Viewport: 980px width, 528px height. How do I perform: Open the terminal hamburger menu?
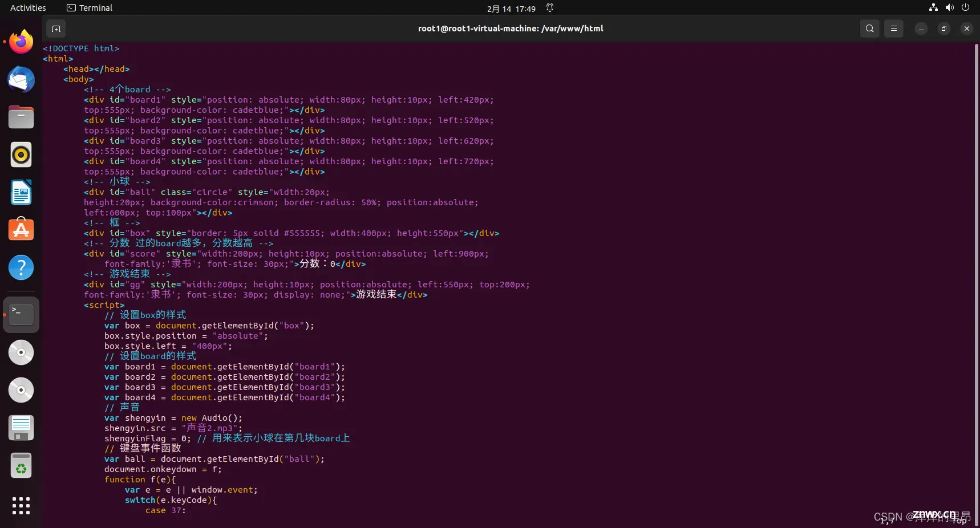tap(894, 29)
